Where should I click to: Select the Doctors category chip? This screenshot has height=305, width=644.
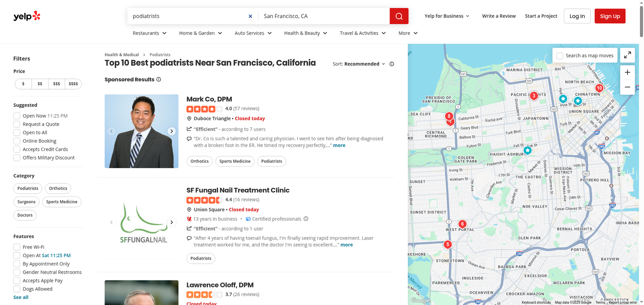(25, 215)
